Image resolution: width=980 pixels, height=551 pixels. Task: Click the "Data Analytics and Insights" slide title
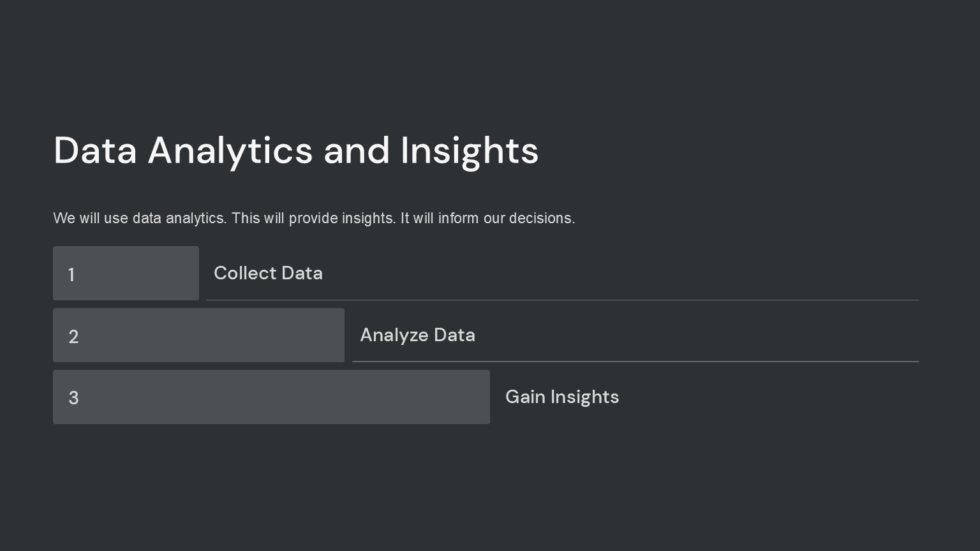pos(295,151)
